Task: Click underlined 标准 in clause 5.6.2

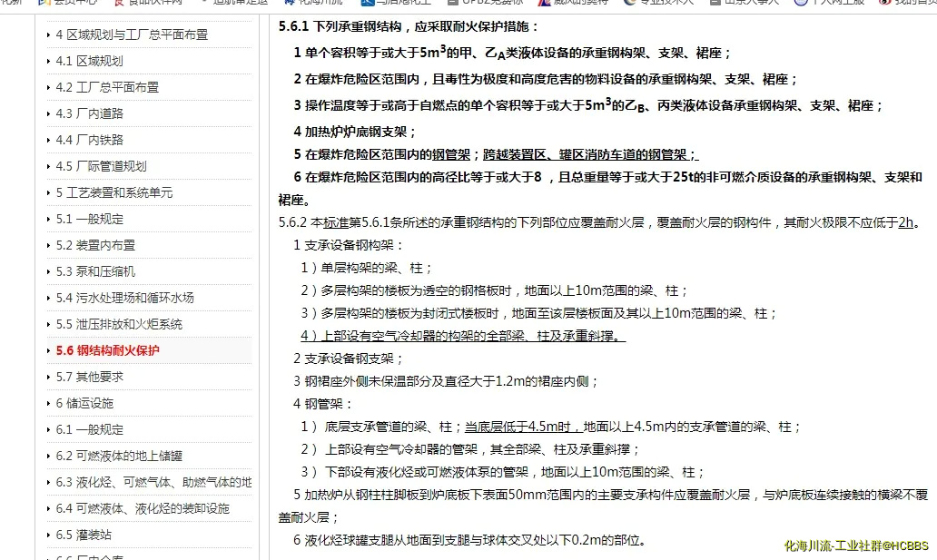Action: [x=336, y=223]
